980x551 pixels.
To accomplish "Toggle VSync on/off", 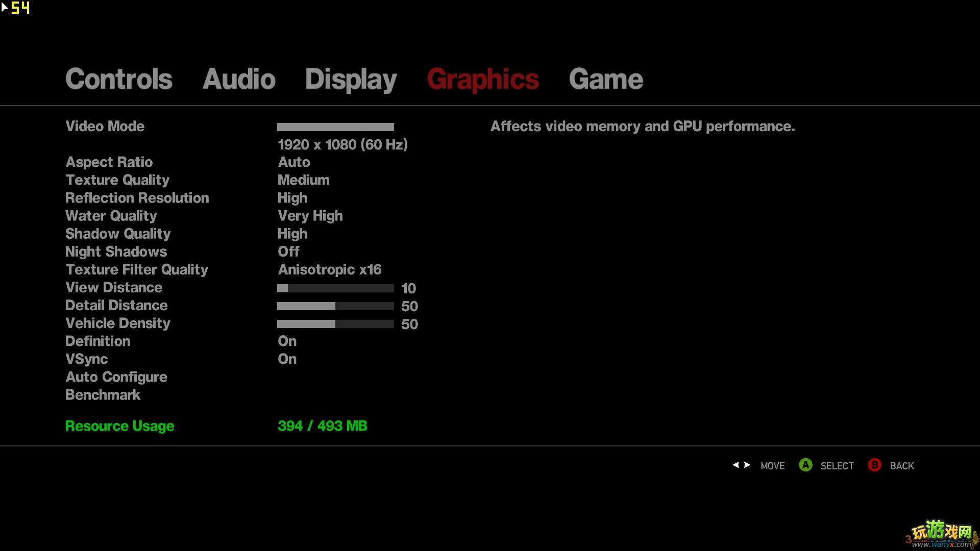I will pyautogui.click(x=287, y=359).
